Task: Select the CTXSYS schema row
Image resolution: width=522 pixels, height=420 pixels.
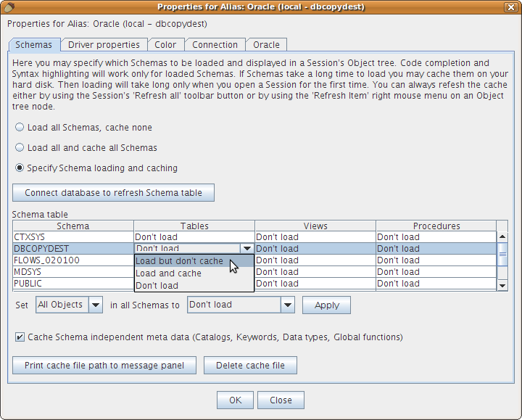Action: (x=72, y=237)
